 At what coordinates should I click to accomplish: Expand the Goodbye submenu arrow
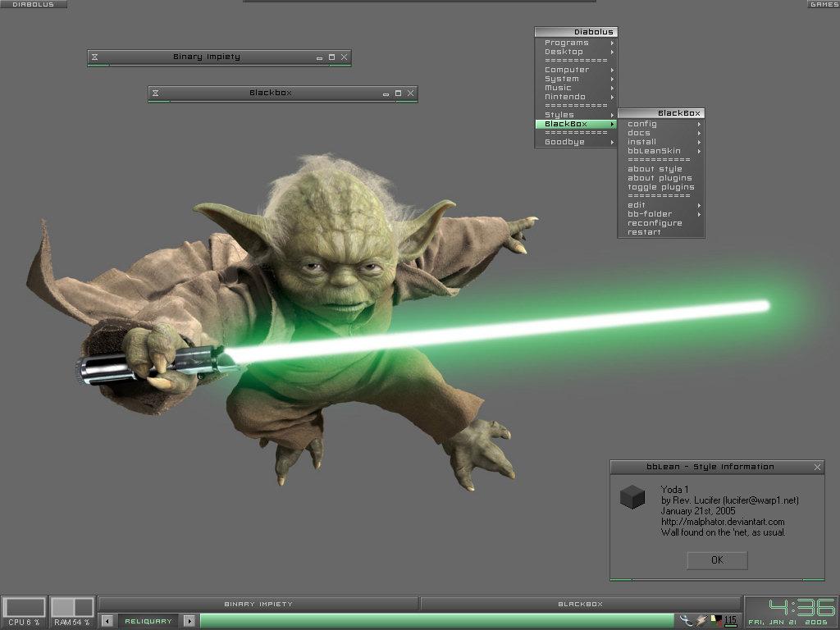(x=612, y=143)
